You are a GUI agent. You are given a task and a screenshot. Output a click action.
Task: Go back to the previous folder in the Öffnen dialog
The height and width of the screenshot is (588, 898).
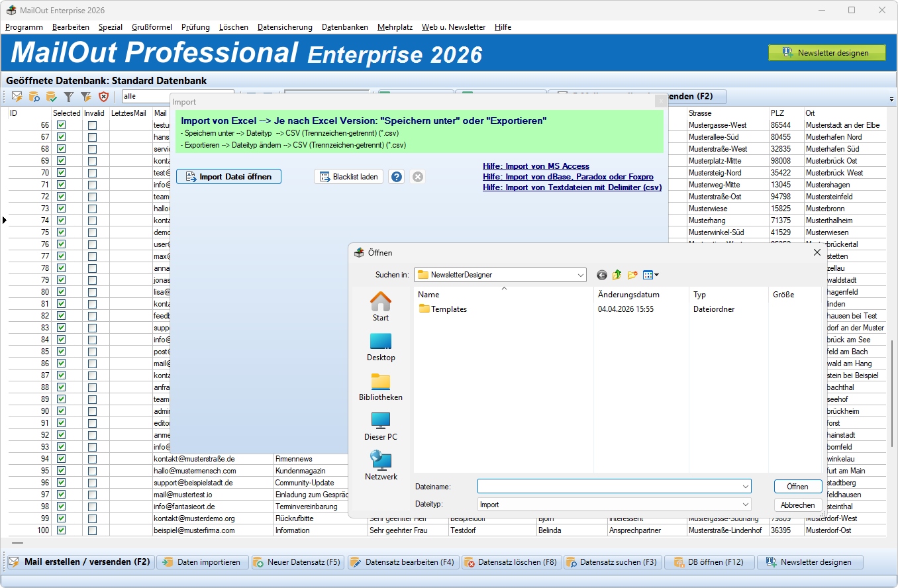point(601,275)
